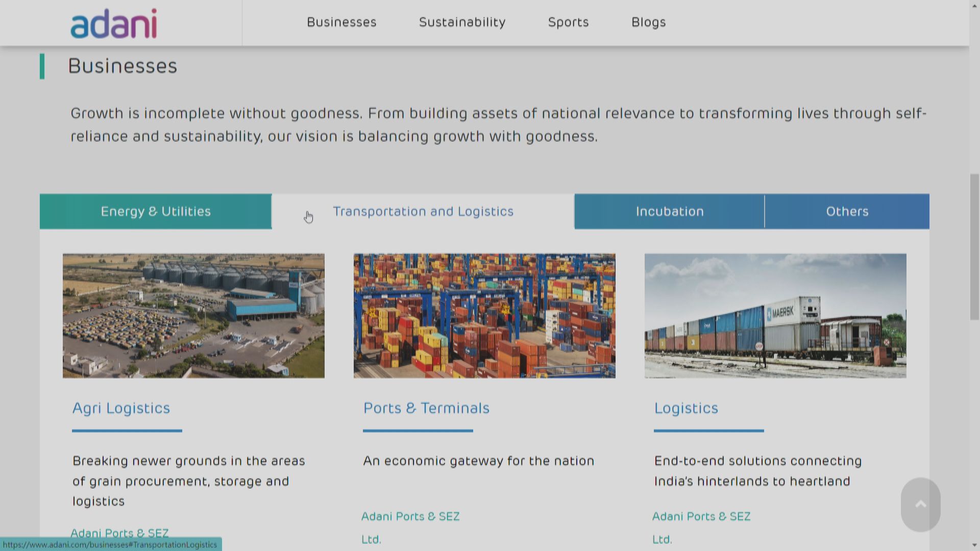Open the Agri Logistics heading link
The image size is (980, 551).
point(121,408)
